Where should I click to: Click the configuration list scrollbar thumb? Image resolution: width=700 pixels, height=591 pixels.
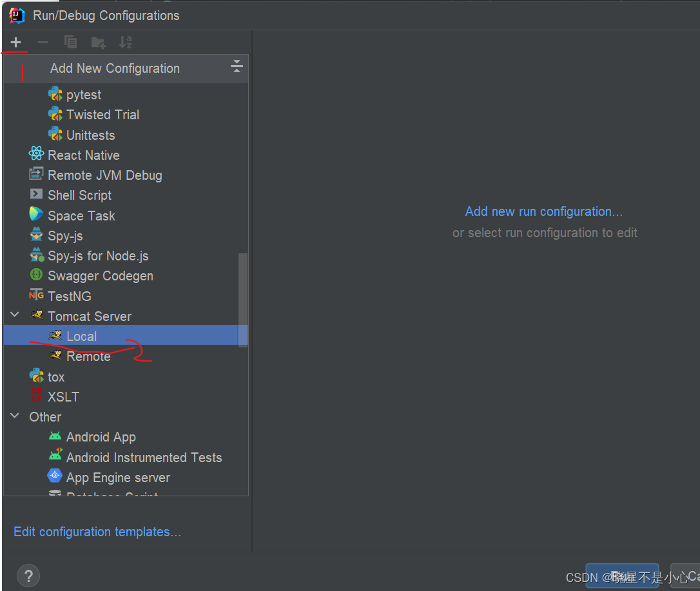coord(243,300)
